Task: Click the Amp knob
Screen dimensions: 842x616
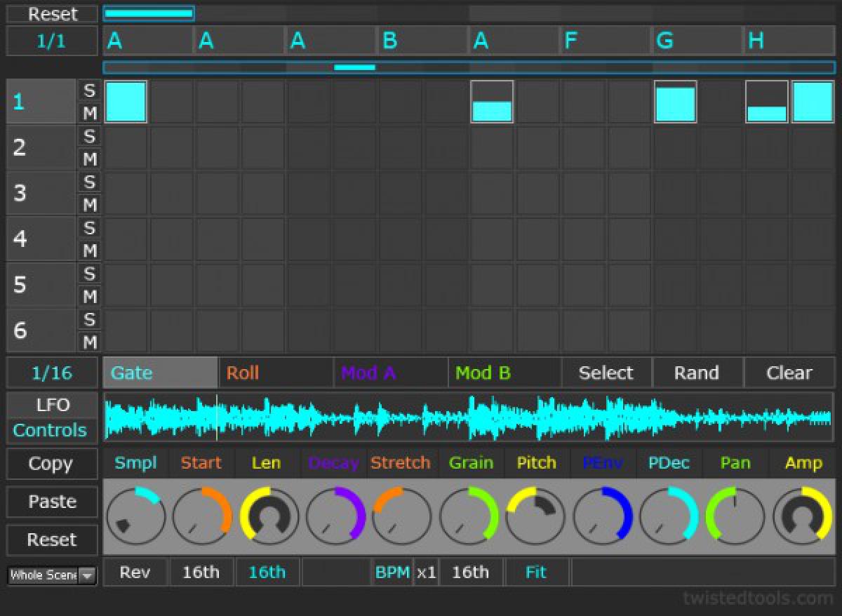Action: coord(802,516)
